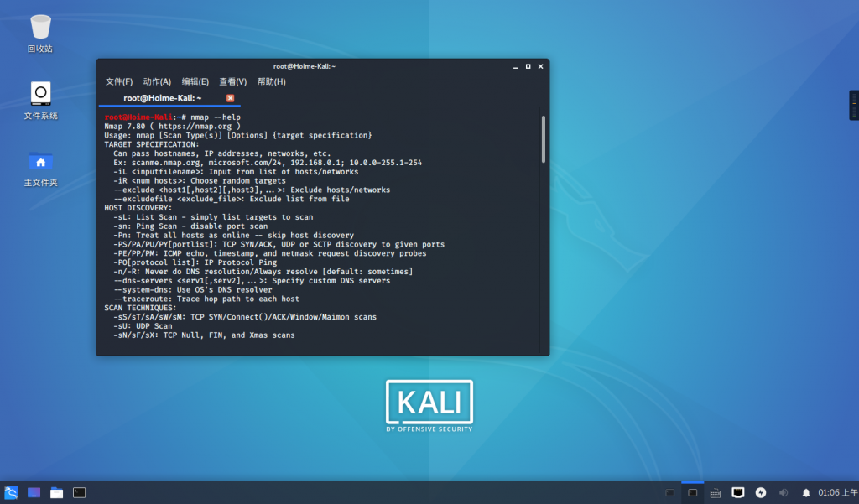Launch terminal from the bottom-left taskbar icon
859x504 pixels.
click(x=80, y=492)
